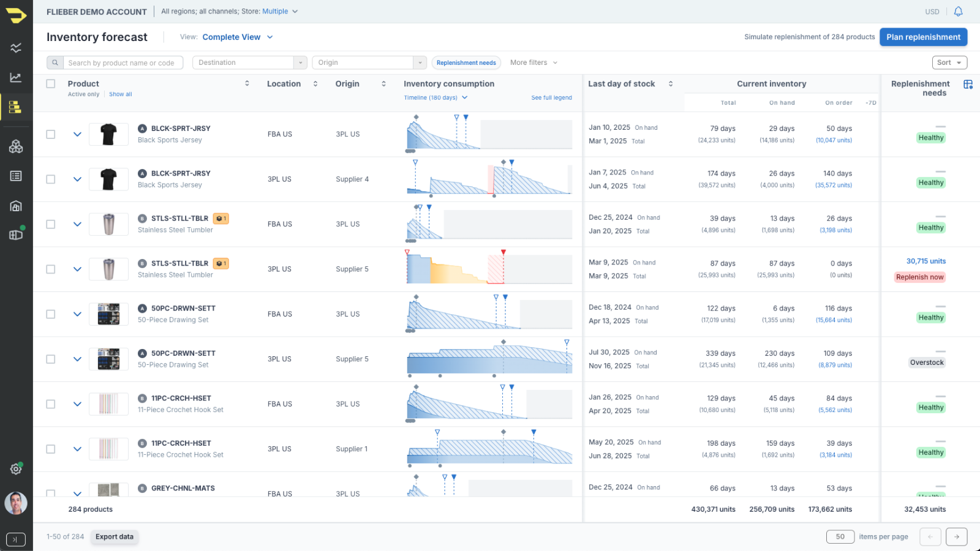Open the inventory forecast sidebar icon

pos(16,107)
